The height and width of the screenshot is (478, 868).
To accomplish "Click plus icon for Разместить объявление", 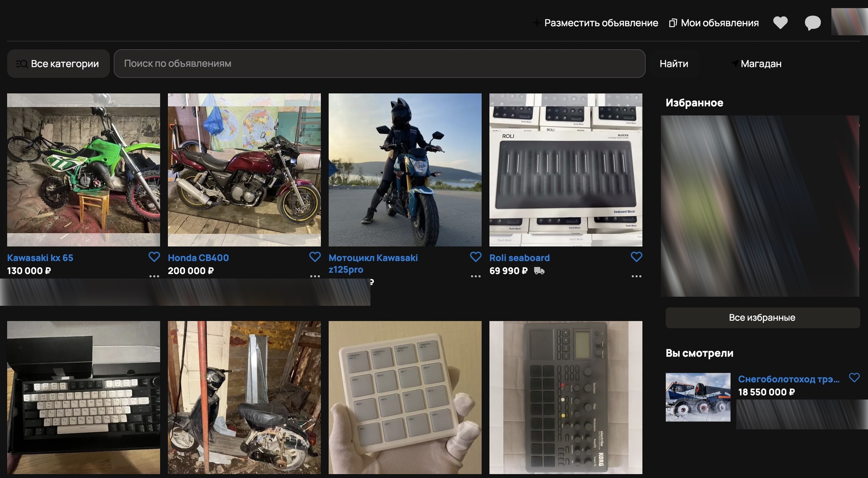I will (537, 23).
